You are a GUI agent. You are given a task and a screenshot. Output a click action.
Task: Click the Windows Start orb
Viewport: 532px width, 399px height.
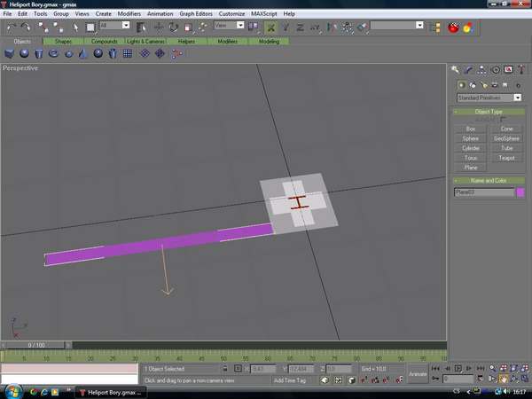pyautogui.click(x=14, y=392)
